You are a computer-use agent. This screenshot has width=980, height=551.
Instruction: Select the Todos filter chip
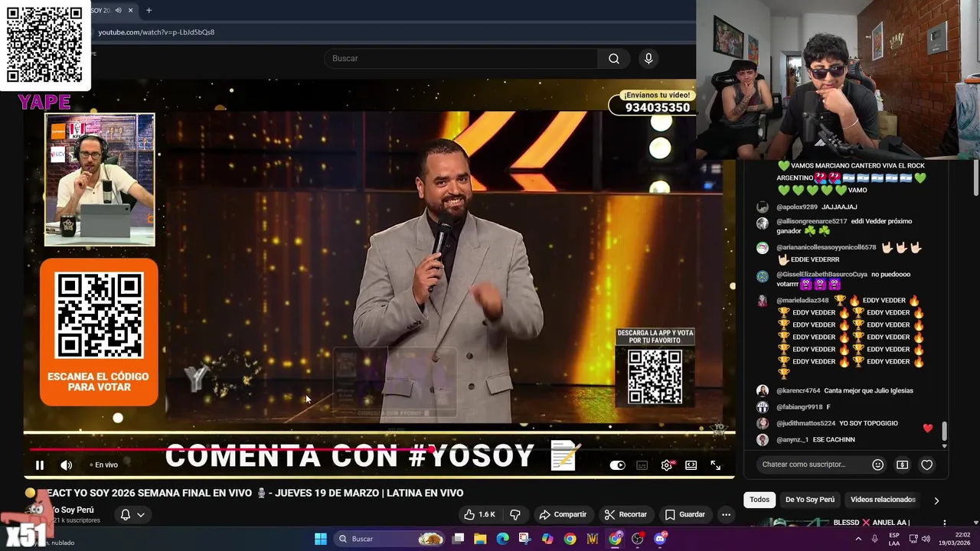tap(759, 500)
